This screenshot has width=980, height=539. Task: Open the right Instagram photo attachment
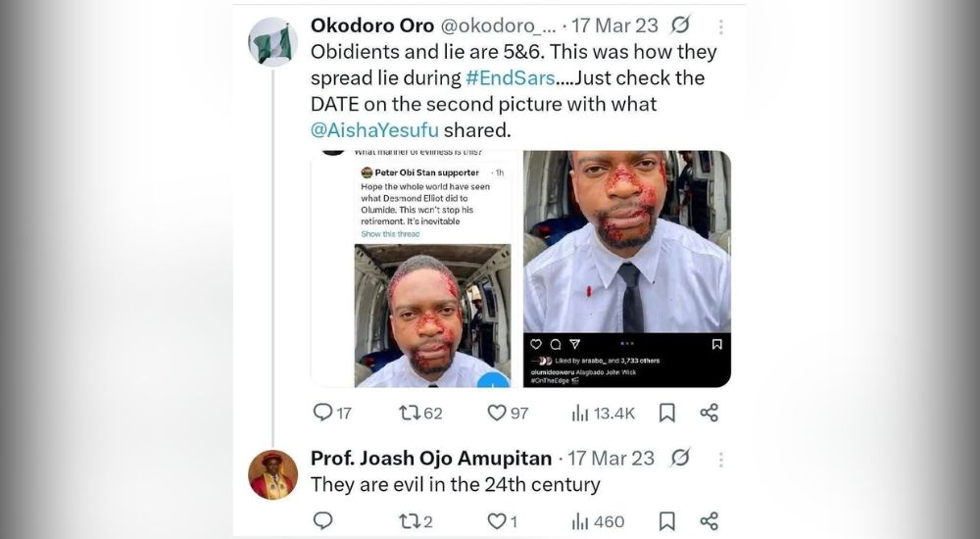pos(626,245)
